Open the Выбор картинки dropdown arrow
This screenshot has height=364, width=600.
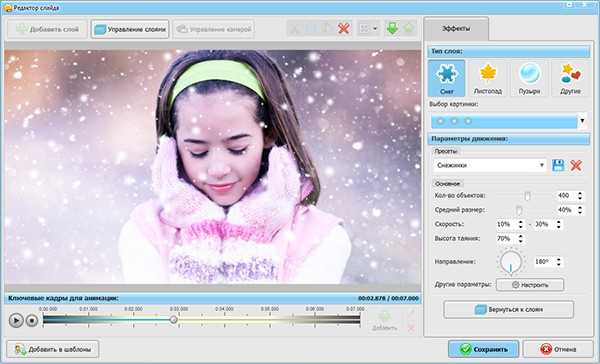coord(582,121)
